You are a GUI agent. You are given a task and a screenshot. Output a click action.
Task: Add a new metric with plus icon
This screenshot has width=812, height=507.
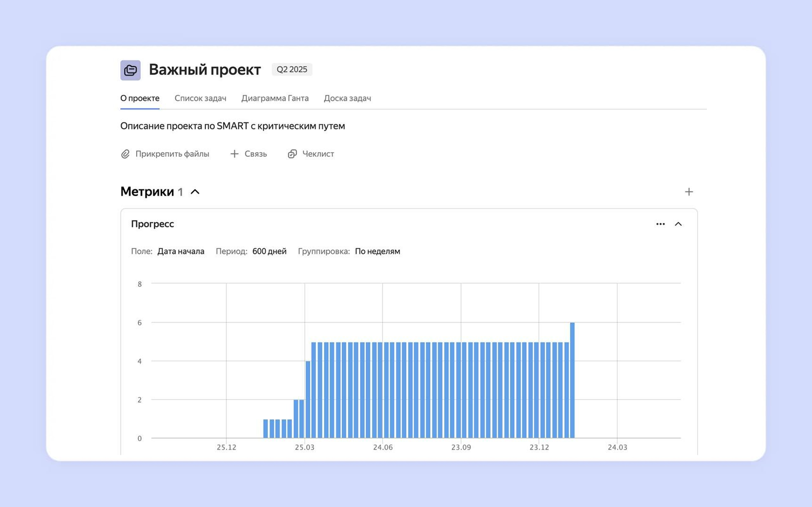(689, 192)
